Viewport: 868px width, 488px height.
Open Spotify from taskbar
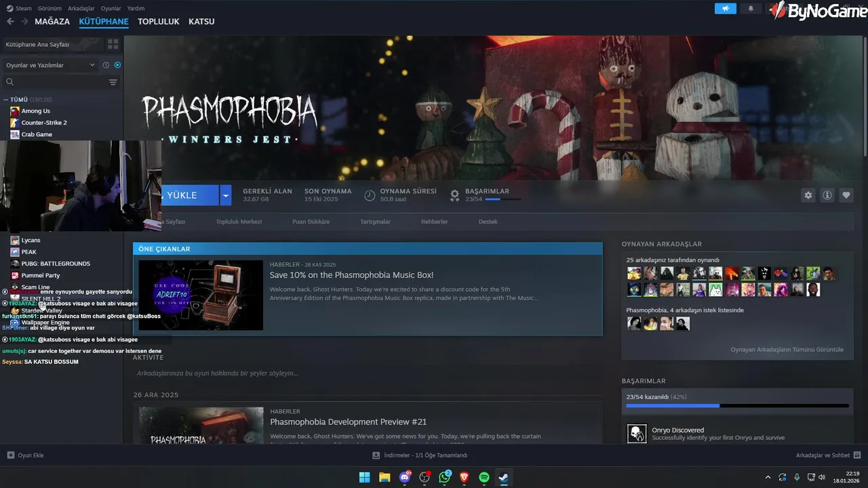coord(484,477)
